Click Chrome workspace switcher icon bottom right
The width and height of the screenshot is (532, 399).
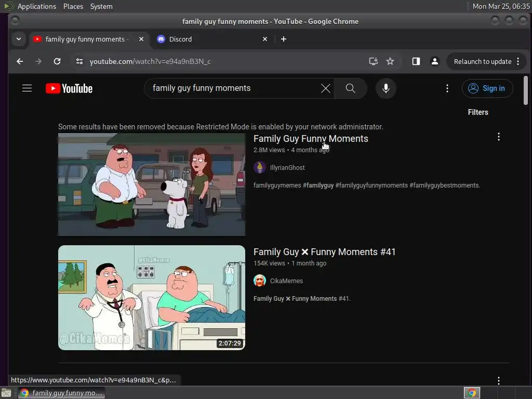(x=472, y=393)
